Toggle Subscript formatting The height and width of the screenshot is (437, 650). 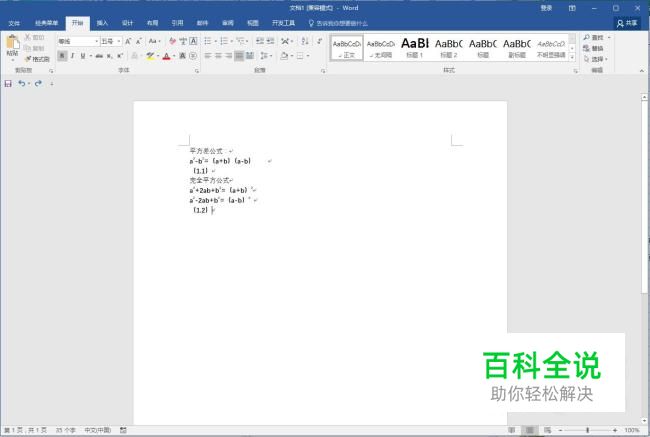tap(109, 56)
